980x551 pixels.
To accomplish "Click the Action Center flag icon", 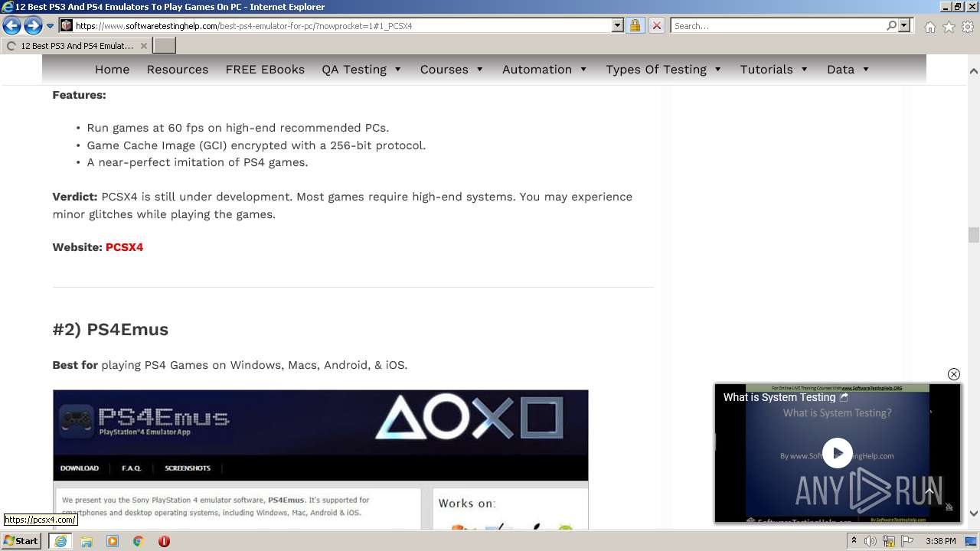I will 907,541.
